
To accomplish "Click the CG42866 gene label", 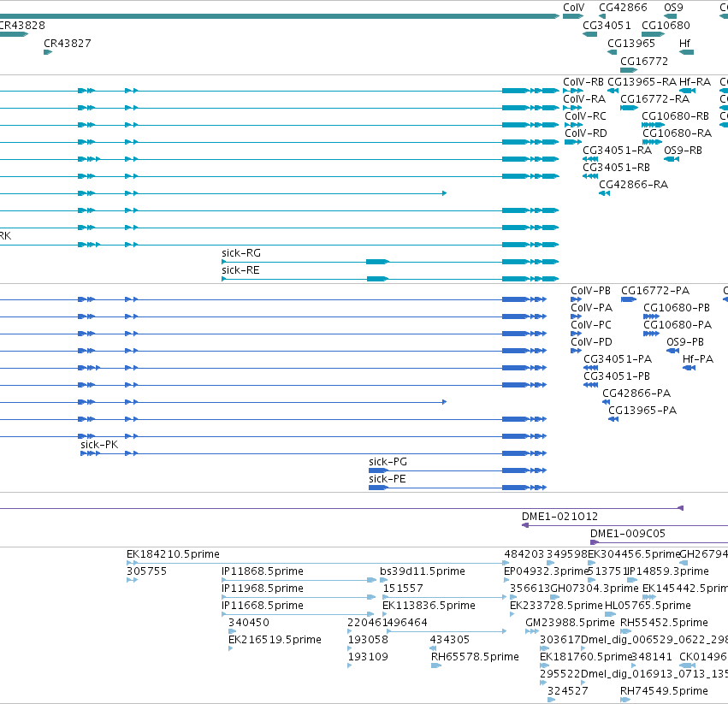I will pos(623,8).
